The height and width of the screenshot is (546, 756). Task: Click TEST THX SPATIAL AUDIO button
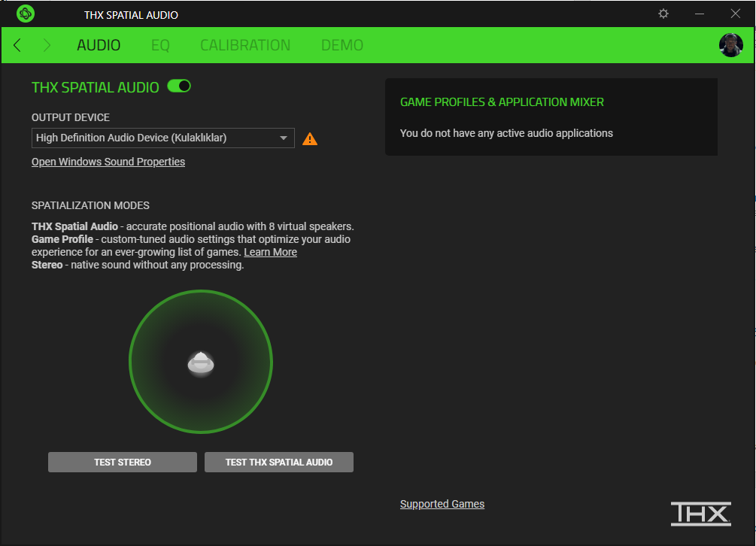[278, 463]
